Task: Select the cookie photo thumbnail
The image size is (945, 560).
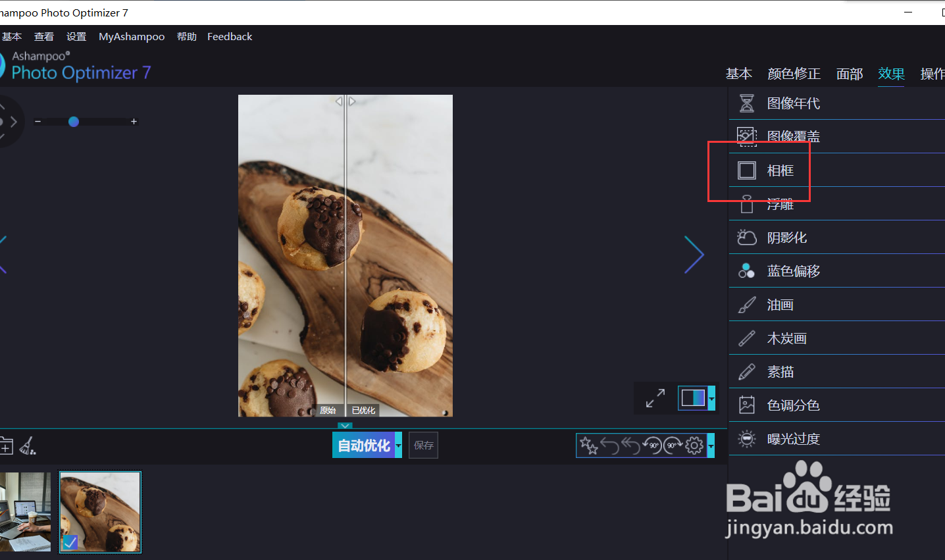Action: [x=100, y=512]
